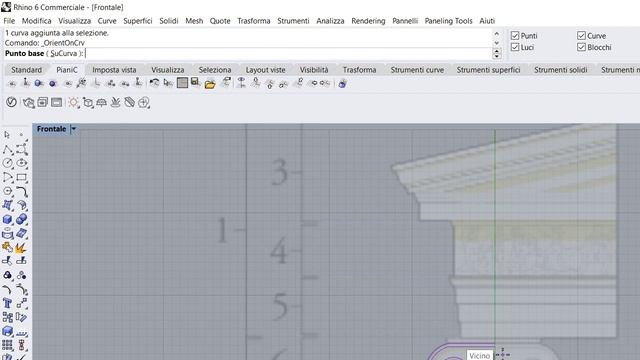
Task: Select the control point Curve tool
Action: (x=22, y=149)
